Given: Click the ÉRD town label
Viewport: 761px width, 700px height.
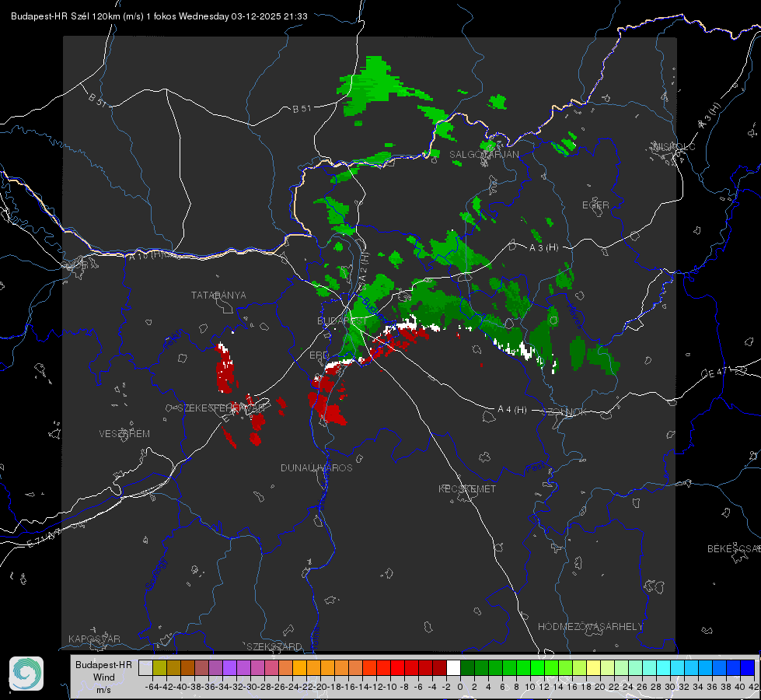Looking at the screenshot, I should (x=319, y=355).
